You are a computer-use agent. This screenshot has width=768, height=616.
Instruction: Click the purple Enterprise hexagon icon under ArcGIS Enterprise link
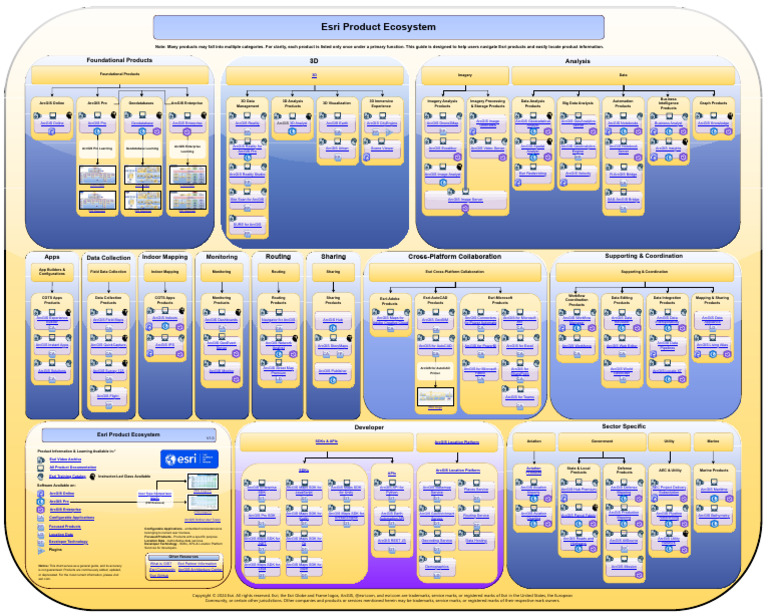(x=187, y=132)
